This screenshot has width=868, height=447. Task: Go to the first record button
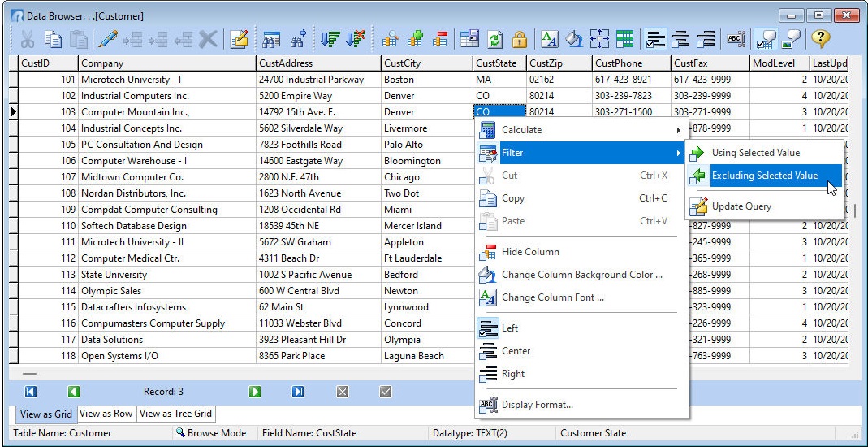[31, 393]
